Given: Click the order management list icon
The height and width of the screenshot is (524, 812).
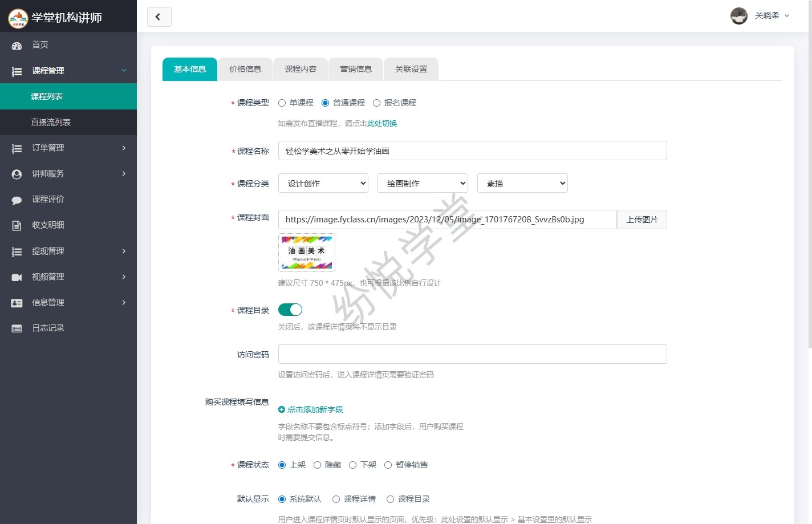Looking at the screenshot, I should pos(17,148).
